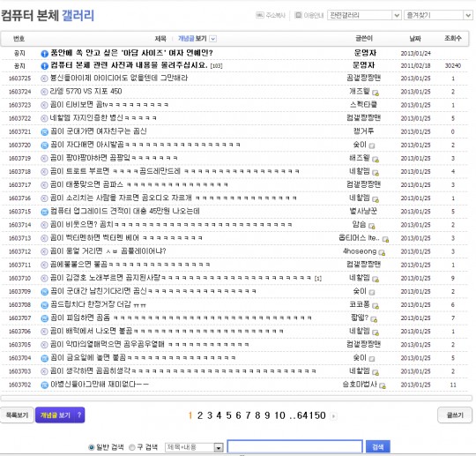This screenshot has height=456, width=476.
Task: Click the address copy icon at top
Action: point(259,15)
